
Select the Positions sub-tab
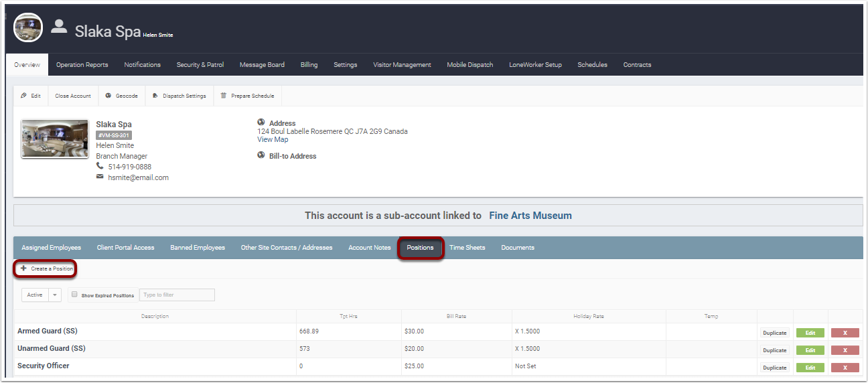point(421,248)
